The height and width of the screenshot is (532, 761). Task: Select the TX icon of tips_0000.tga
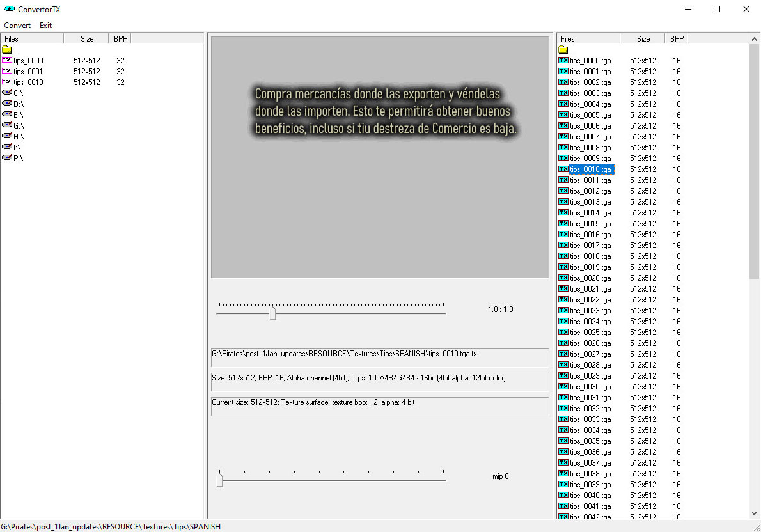click(563, 60)
